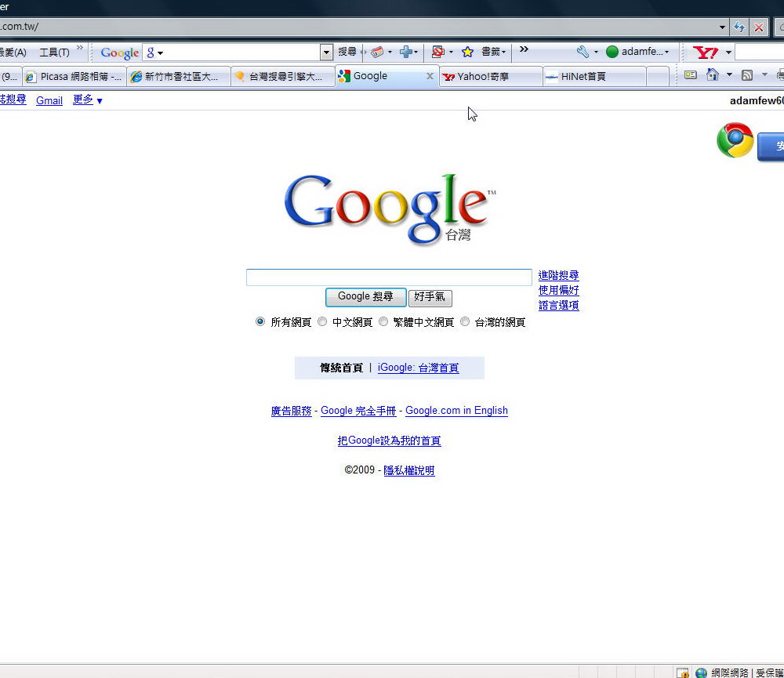This screenshot has height=678, width=784.
Task: Switch to the 新竹市香社區大... tab
Action: [x=179, y=77]
